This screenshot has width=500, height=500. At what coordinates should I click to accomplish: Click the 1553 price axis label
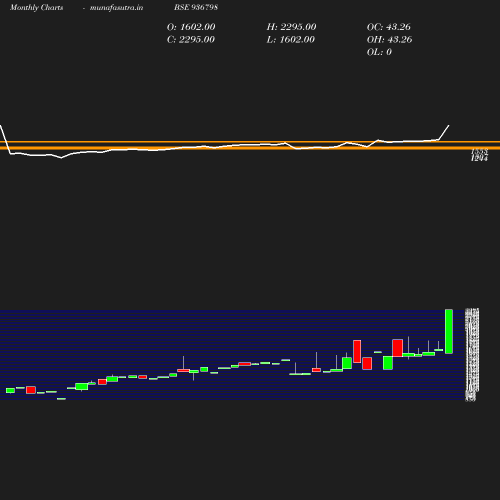[x=479, y=152]
